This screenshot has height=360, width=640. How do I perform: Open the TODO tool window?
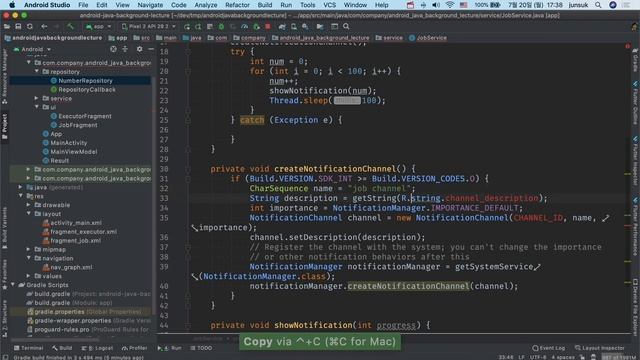(x=201, y=348)
